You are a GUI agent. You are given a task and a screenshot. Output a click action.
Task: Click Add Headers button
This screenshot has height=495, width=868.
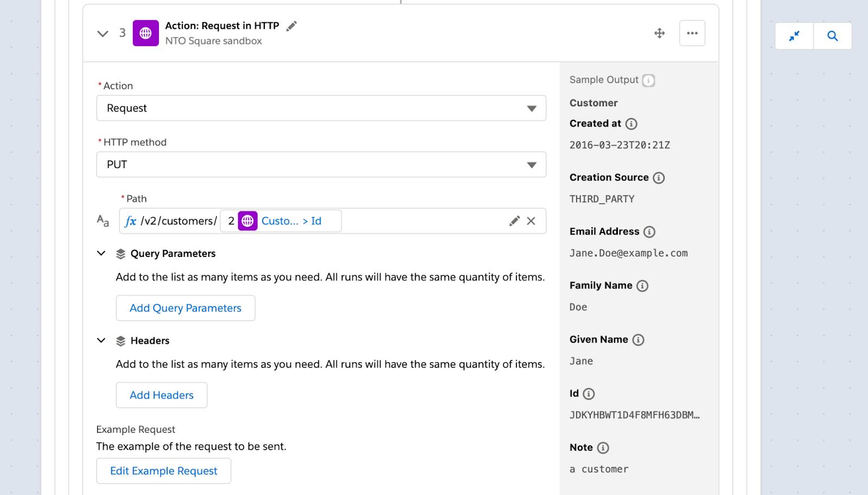pos(162,395)
